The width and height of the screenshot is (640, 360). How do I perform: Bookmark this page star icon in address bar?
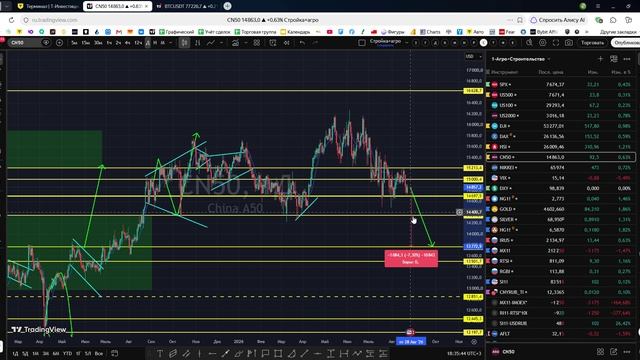(520, 20)
